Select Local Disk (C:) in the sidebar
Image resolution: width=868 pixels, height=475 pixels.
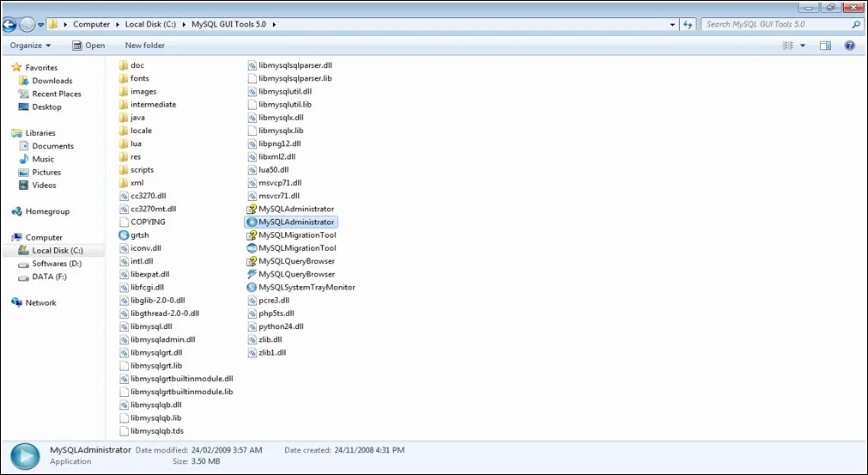click(x=53, y=250)
